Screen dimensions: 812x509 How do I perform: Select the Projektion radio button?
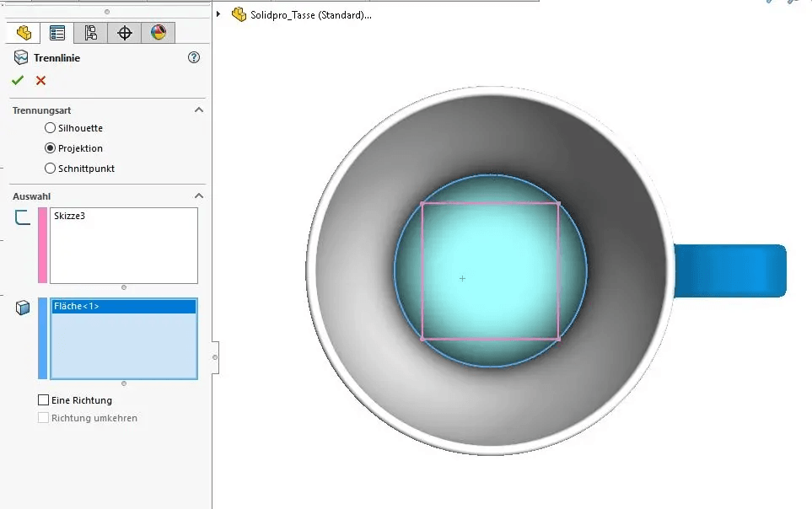(50, 148)
